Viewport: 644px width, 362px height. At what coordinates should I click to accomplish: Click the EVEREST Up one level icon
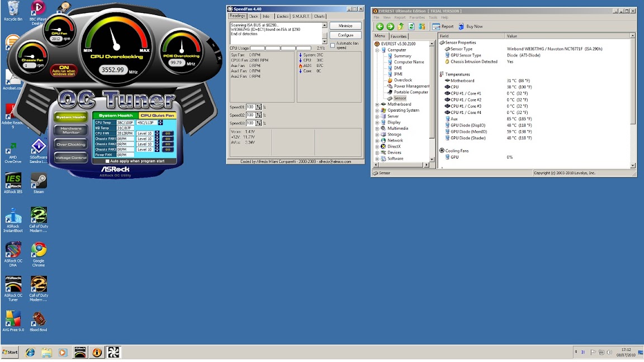tap(400, 27)
